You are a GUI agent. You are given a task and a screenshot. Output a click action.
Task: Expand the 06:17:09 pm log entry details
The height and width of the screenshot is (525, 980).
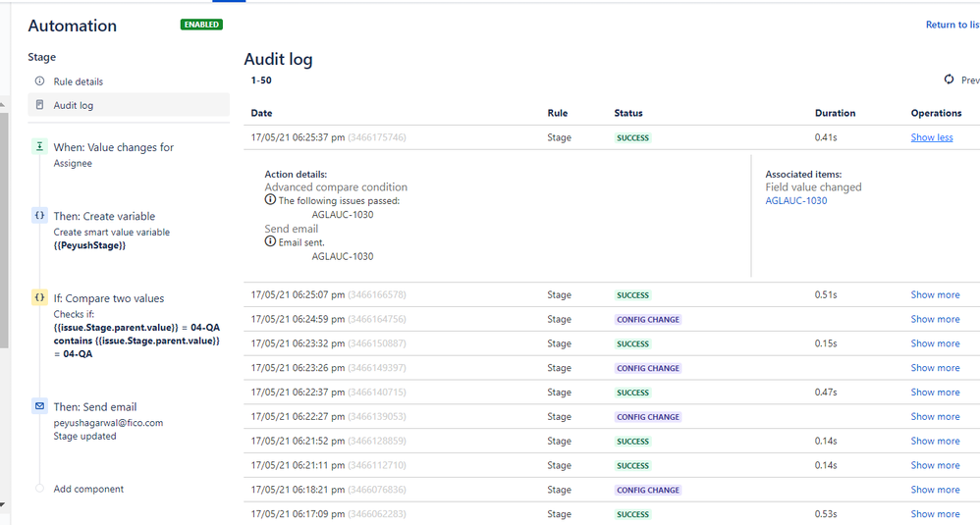tap(935, 514)
